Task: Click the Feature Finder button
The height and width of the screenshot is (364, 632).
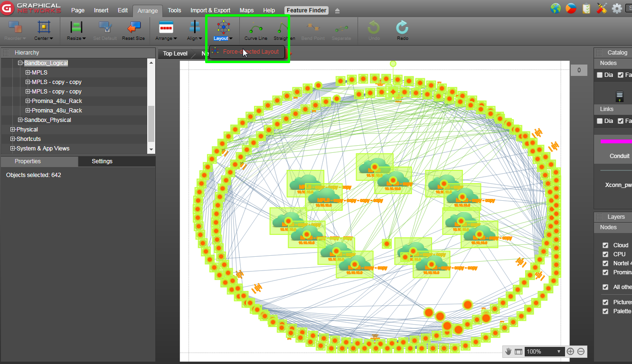Action: (x=307, y=10)
